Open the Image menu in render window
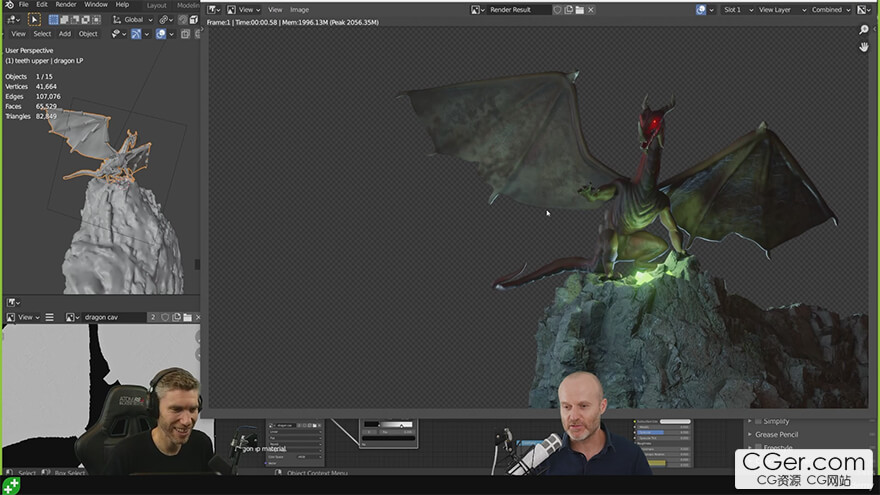Screen dimensions: 880x495 pos(299,10)
